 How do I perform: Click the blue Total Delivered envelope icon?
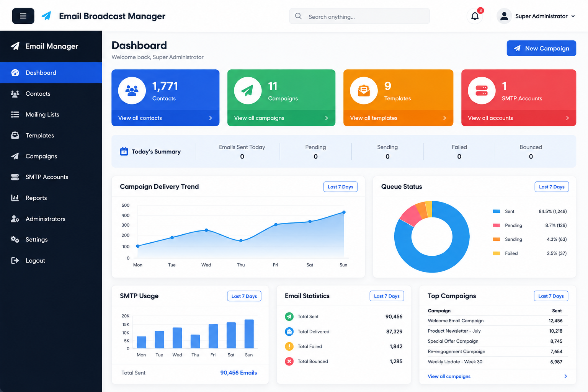coord(289,332)
